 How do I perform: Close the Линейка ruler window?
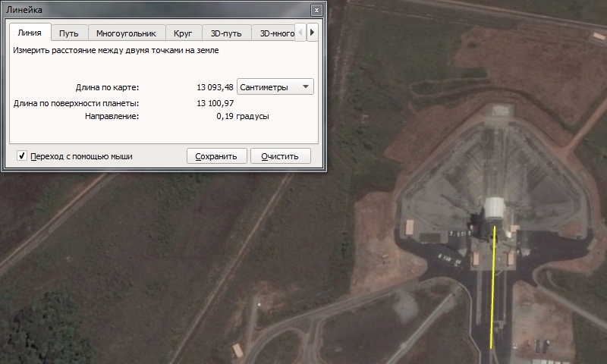316,10
